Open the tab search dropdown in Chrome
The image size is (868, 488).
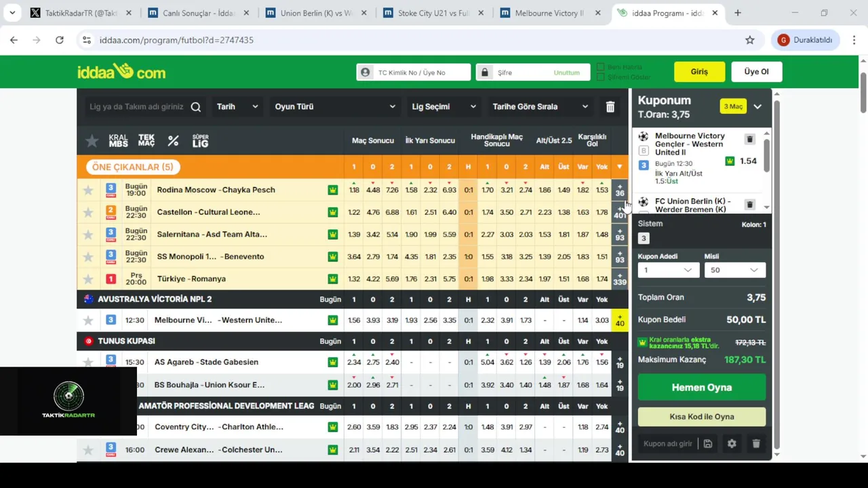12,13
